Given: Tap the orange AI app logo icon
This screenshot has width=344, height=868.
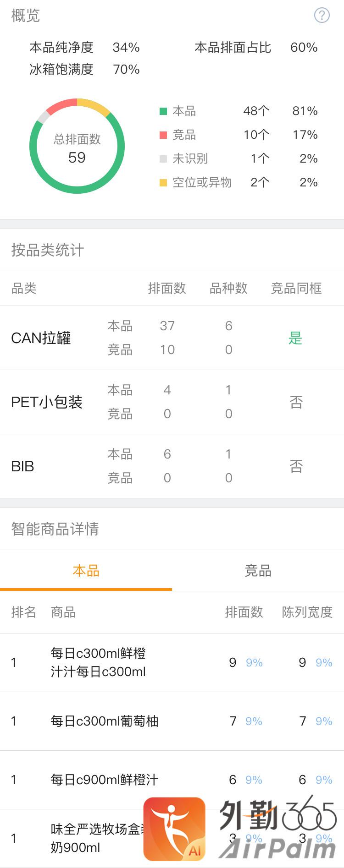Looking at the screenshot, I should point(174,829).
